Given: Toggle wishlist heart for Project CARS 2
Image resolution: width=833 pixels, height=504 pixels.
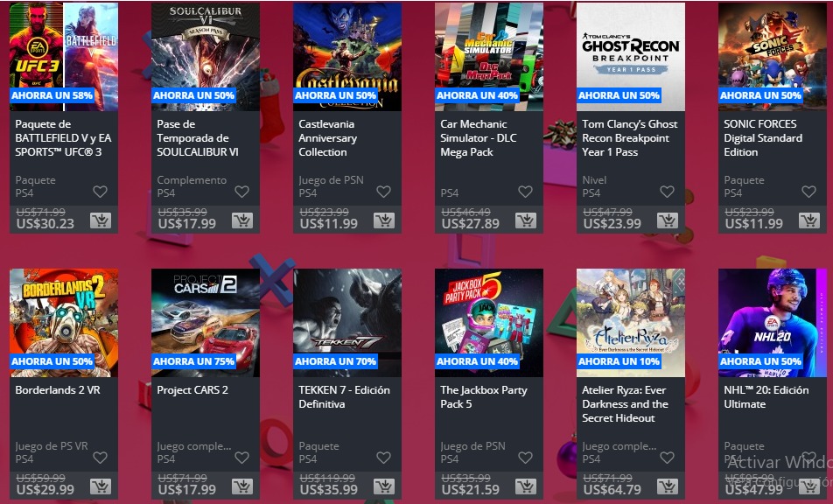Looking at the screenshot, I should [x=241, y=458].
